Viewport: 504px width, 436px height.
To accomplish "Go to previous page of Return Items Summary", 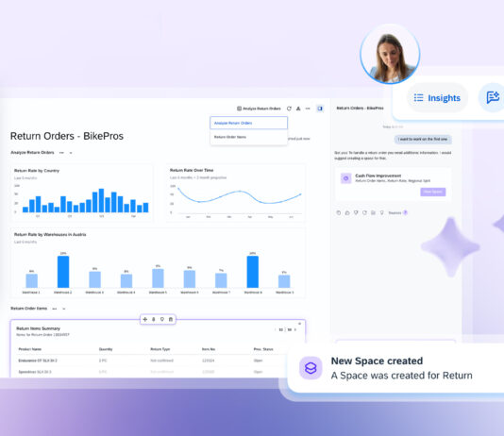I will [276, 329].
